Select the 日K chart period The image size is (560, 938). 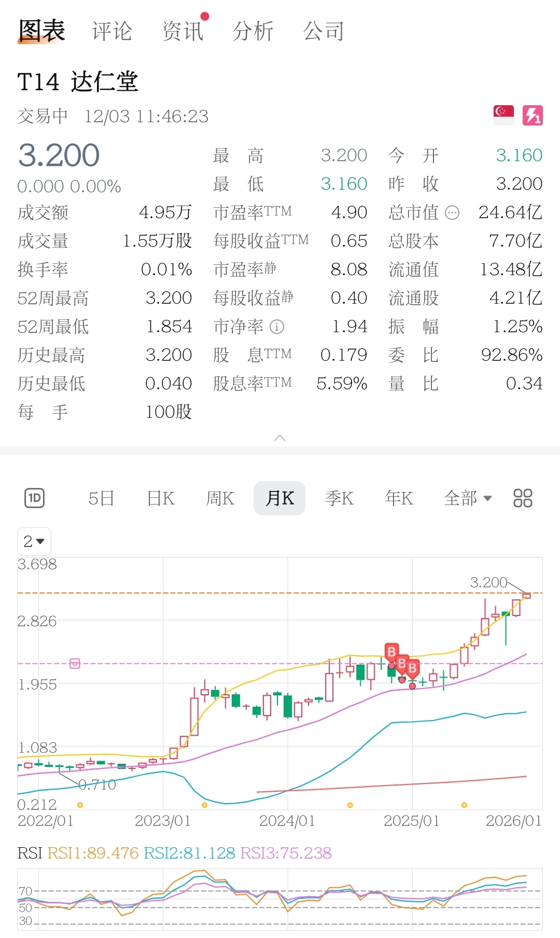pos(161,498)
